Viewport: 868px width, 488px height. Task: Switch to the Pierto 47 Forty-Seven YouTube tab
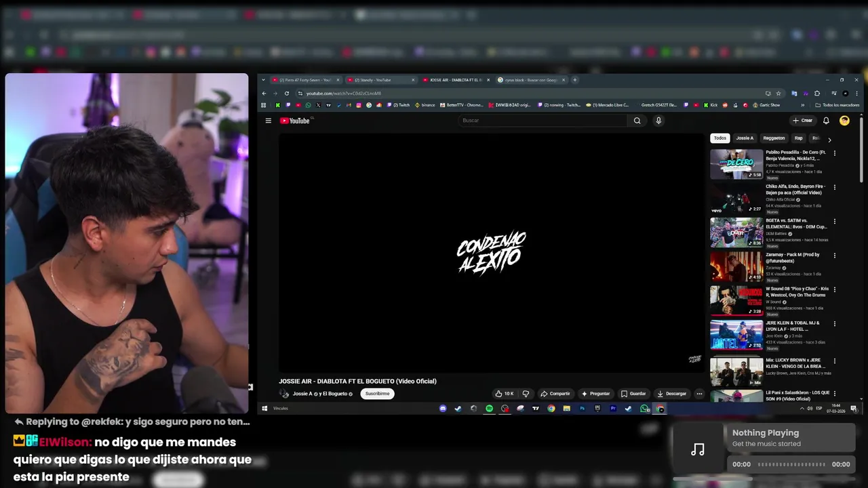(305, 80)
